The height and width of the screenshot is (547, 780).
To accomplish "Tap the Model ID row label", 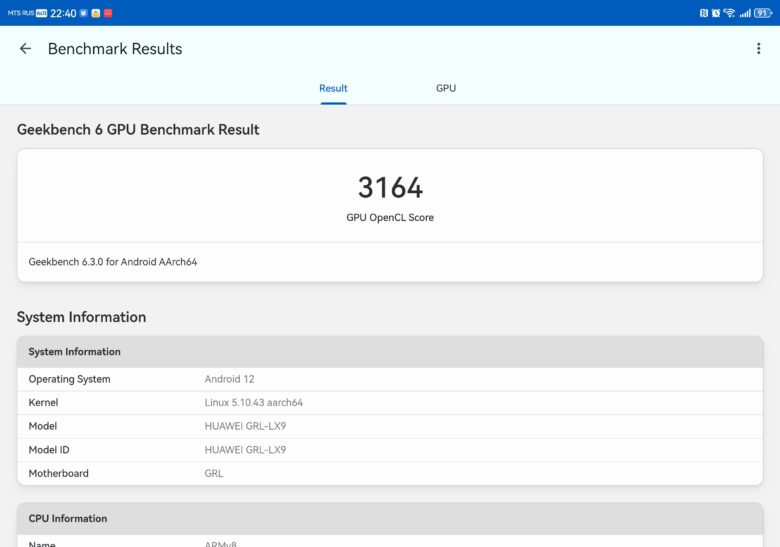I will point(49,450).
